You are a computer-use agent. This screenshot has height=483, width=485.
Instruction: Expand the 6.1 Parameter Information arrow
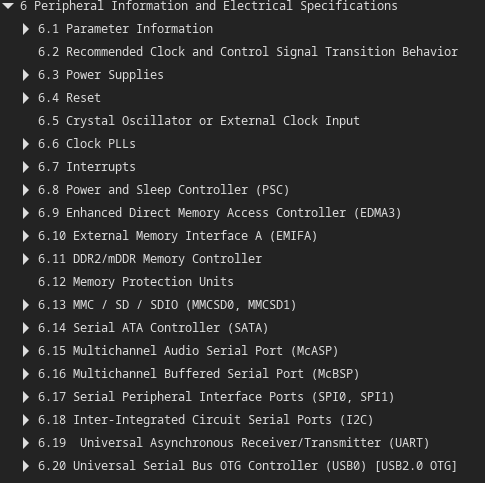[26, 29]
